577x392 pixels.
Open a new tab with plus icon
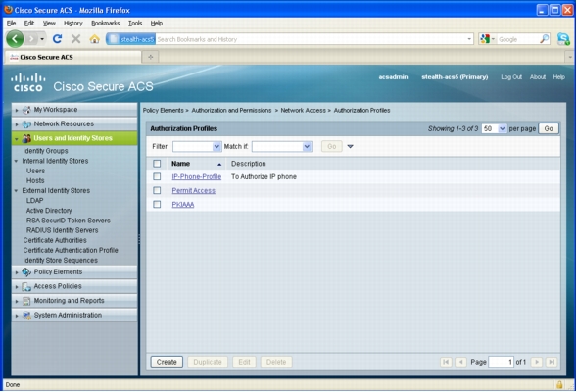(150, 57)
